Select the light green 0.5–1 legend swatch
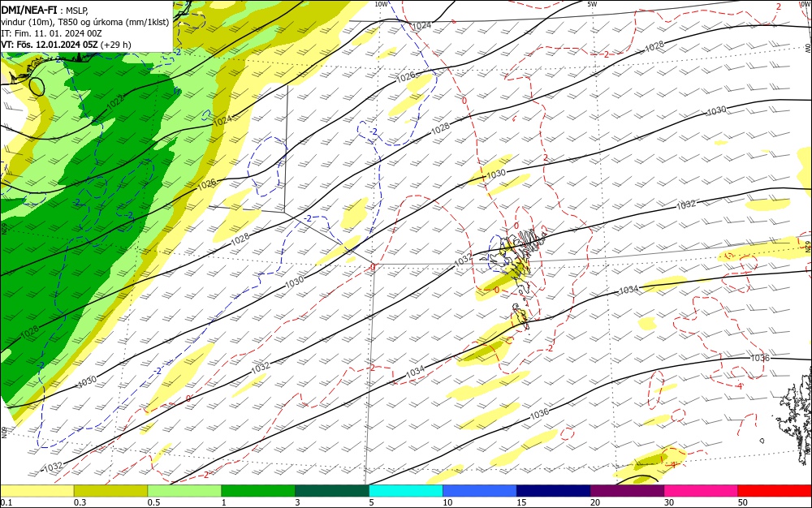The image size is (812, 508). click(x=184, y=491)
